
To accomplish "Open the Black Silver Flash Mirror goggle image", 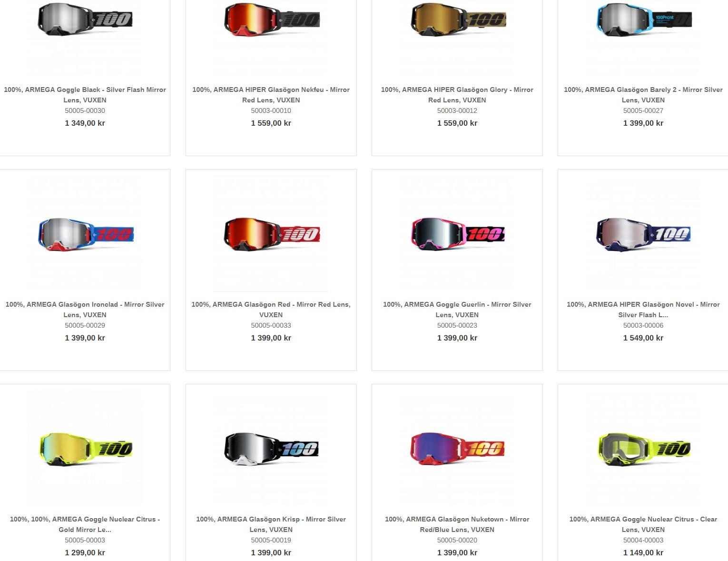I will [85, 19].
